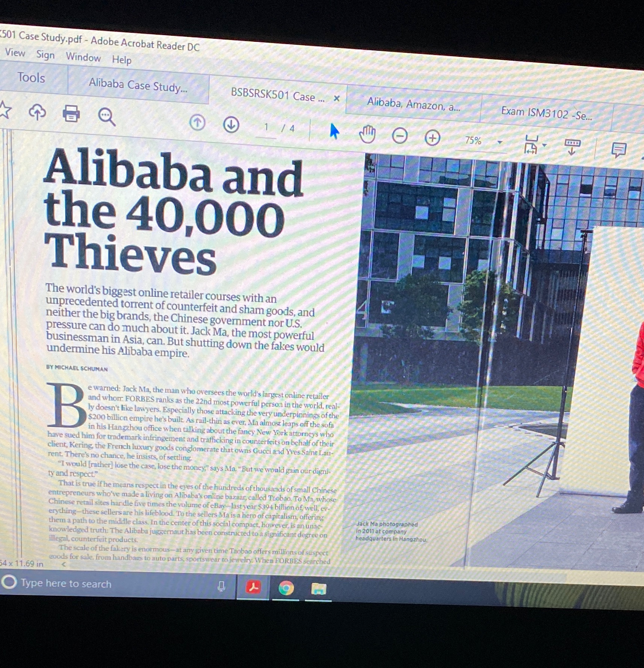Click the Cortana circle icon

coord(9,582)
